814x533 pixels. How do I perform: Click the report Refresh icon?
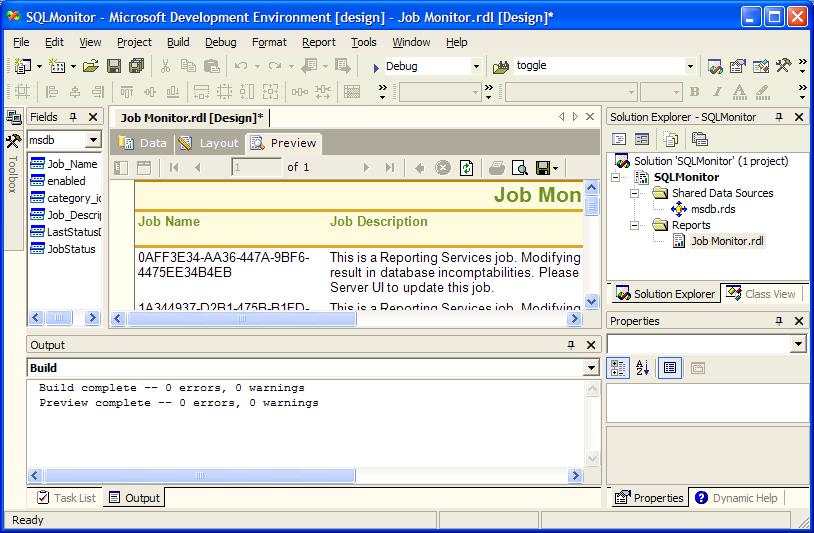click(x=466, y=168)
